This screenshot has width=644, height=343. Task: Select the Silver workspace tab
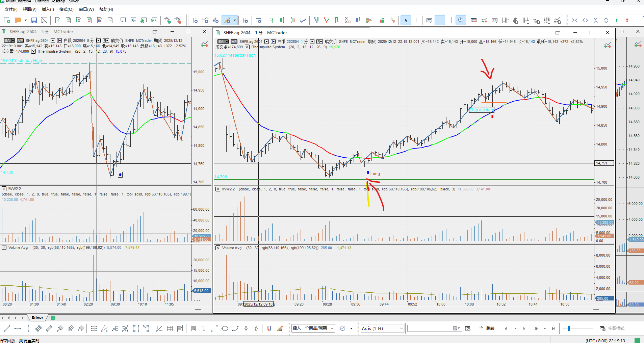[37, 318]
